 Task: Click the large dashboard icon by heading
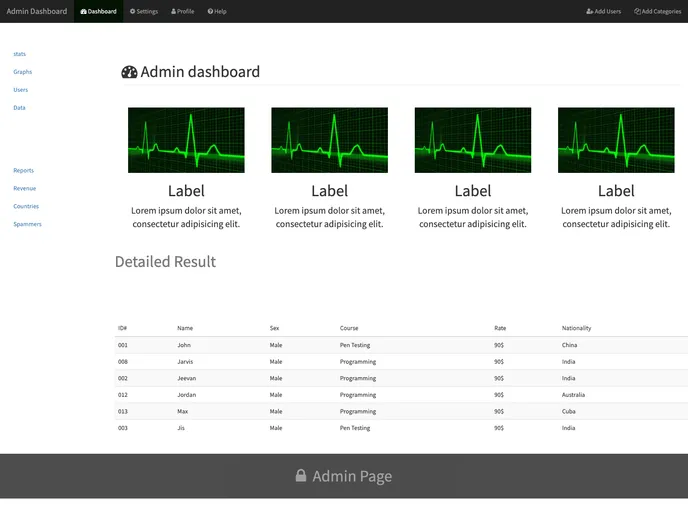coord(129,72)
